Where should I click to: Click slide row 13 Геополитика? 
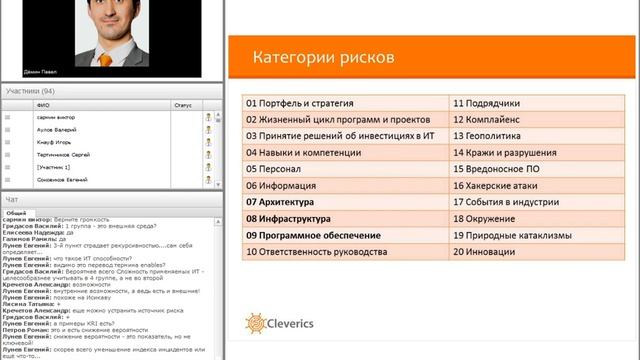(x=537, y=136)
